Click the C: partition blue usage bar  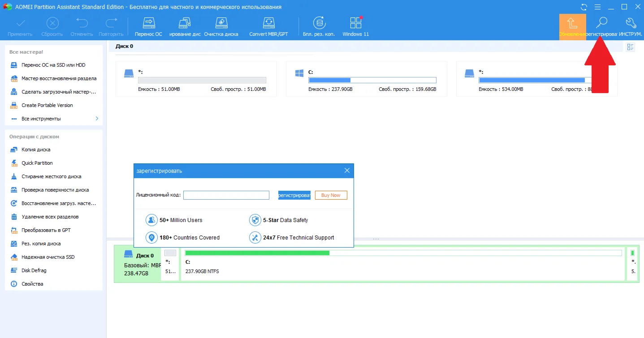(372, 80)
